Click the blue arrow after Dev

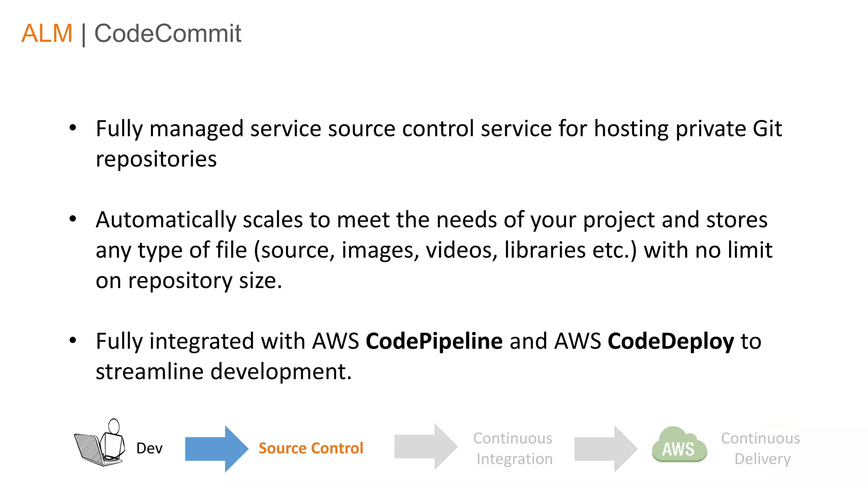tap(216, 449)
